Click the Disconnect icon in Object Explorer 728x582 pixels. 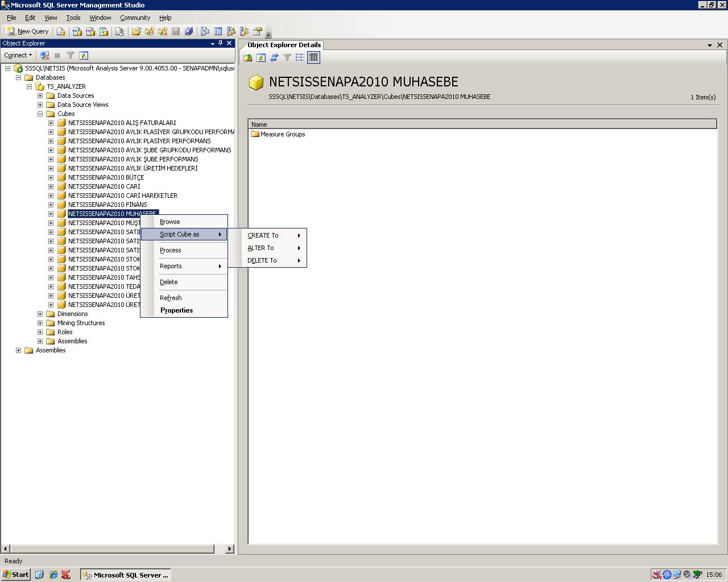[x=44, y=55]
